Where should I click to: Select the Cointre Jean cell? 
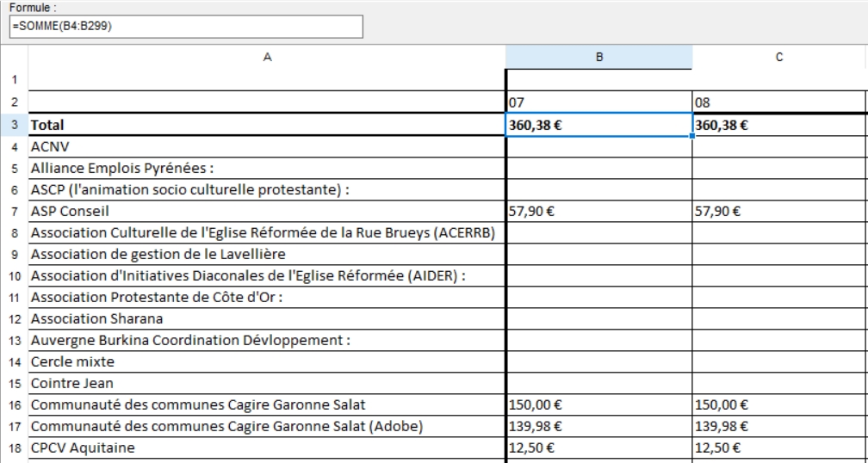267,382
